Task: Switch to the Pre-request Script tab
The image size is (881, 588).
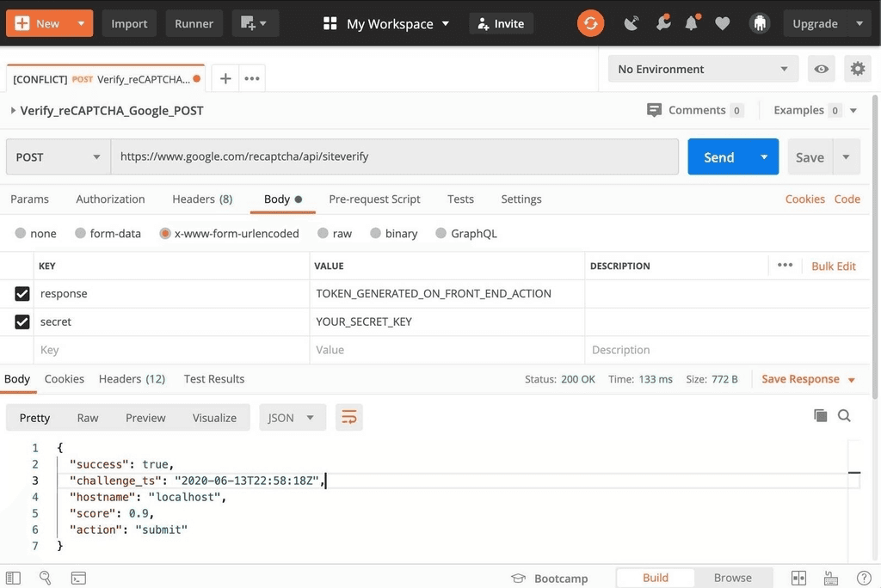Action: click(374, 199)
